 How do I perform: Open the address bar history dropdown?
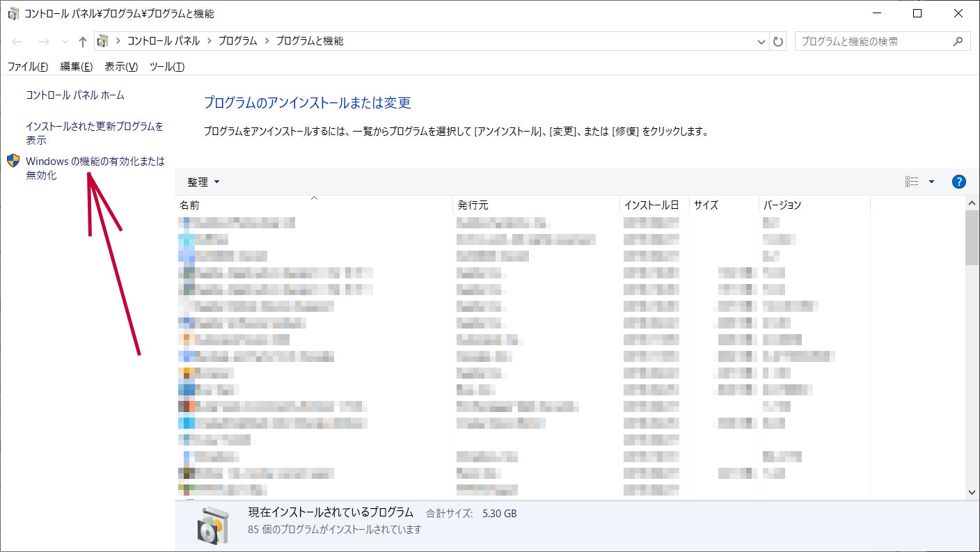[761, 42]
